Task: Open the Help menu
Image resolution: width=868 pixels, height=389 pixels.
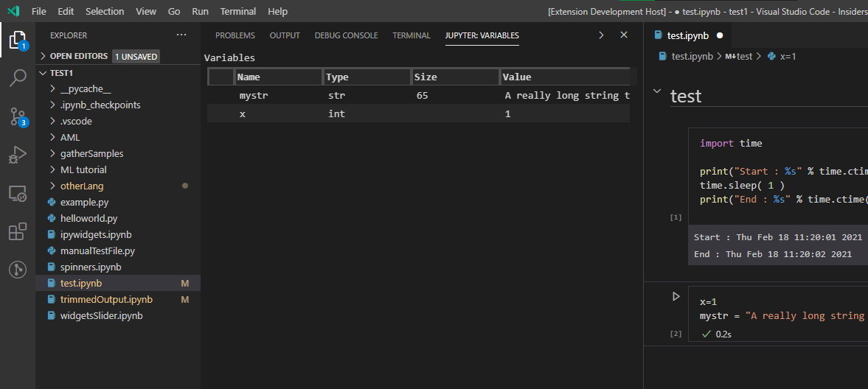Action: tap(277, 11)
